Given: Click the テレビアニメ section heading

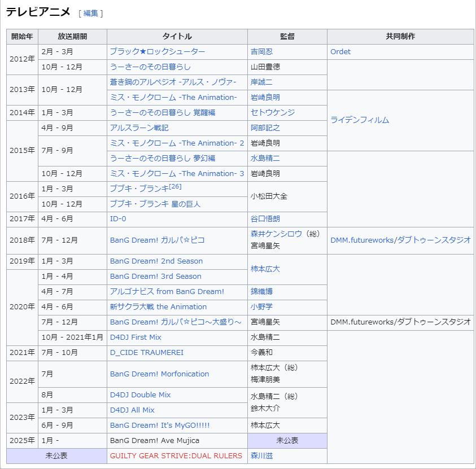Looking at the screenshot, I should [38, 12].
